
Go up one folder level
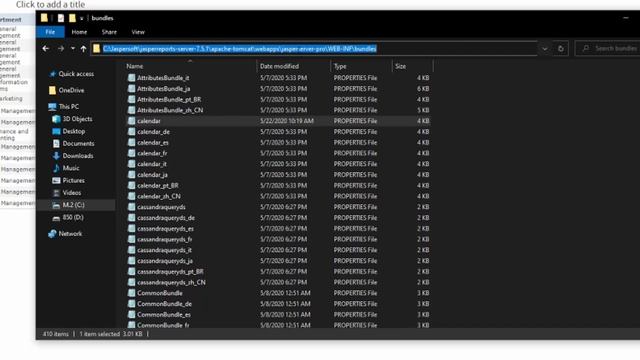(x=83, y=49)
